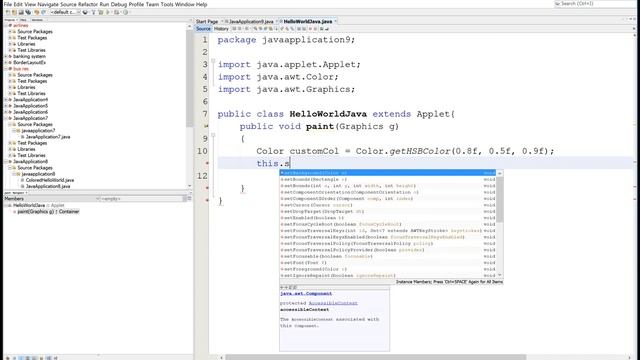Expand the airlines project node

[x=6, y=25]
